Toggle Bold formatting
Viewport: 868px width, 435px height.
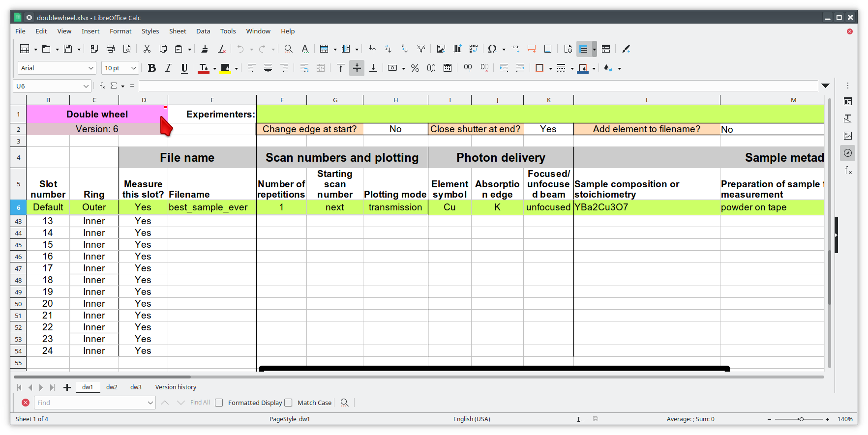151,68
